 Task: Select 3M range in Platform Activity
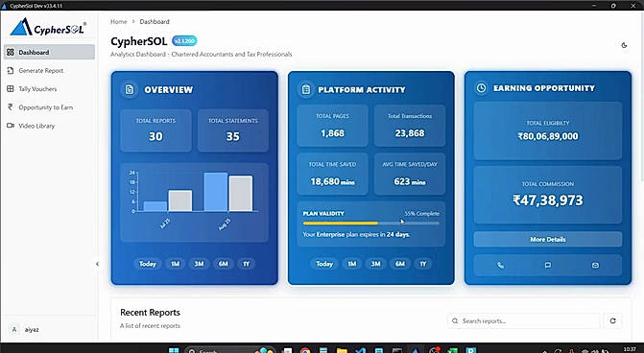376,264
